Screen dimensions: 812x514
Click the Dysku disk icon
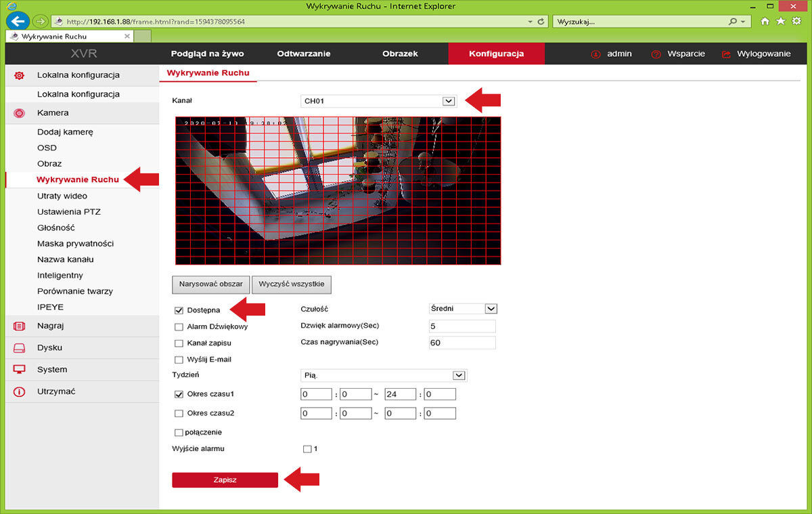point(20,348)
